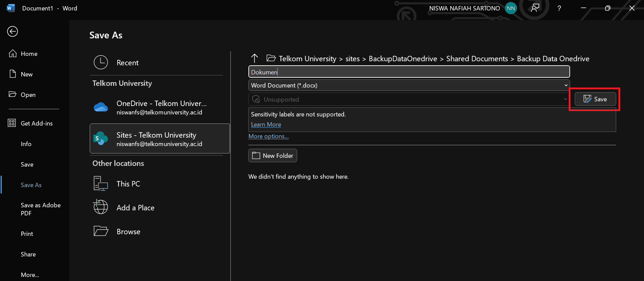
Task: Open Help question mark icon
Action: click(x=559, y=8)
